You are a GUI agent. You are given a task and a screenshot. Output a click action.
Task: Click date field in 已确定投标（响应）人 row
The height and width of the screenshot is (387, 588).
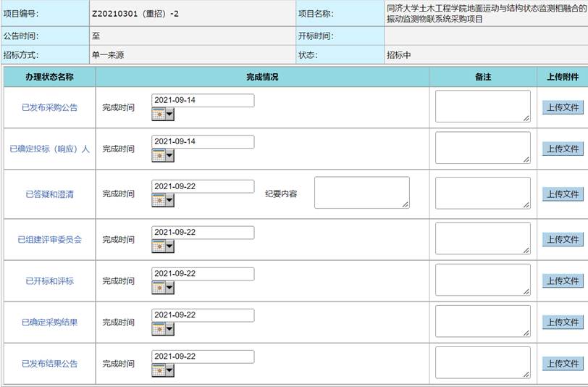click(203, 141)
